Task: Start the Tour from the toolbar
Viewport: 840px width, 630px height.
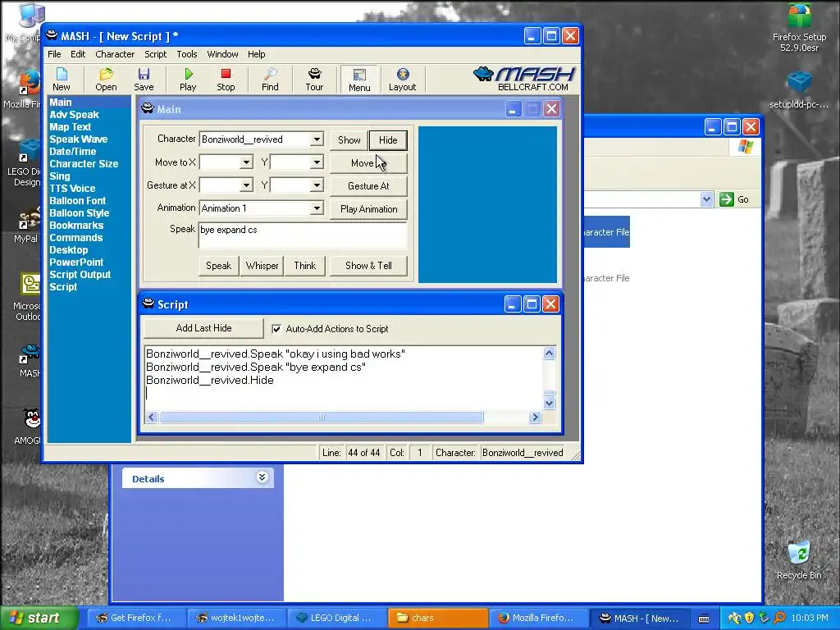Action: (x=314, y=80)
